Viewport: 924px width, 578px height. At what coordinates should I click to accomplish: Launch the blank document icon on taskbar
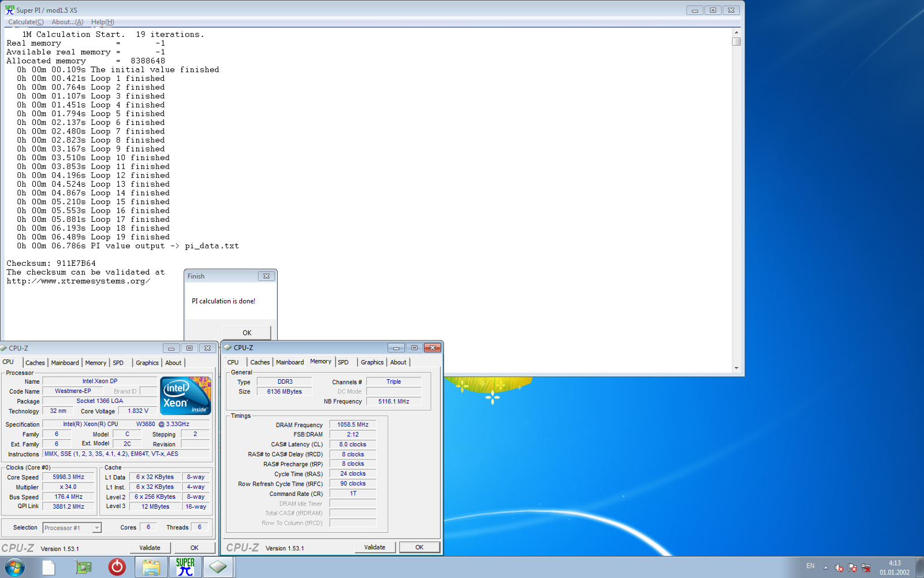[49, 568]
